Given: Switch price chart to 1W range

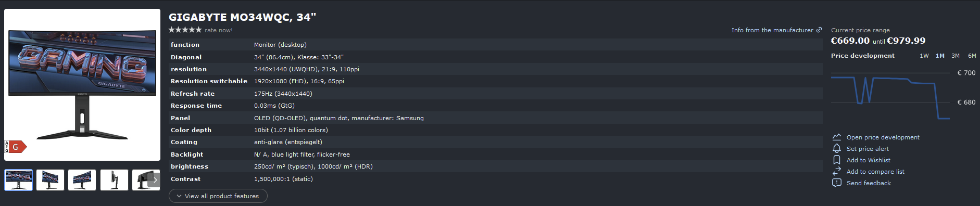Looking at the screenshot, I should pos(924,56).
